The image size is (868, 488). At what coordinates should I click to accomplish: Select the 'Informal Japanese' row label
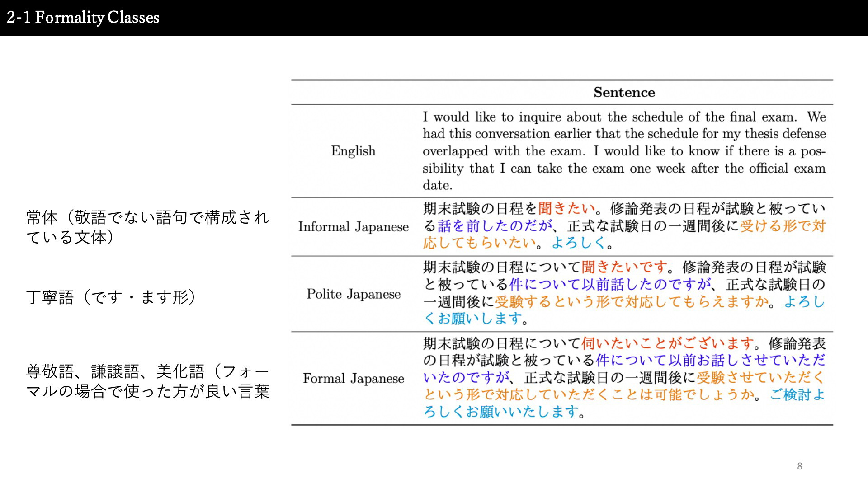(353, 227)
